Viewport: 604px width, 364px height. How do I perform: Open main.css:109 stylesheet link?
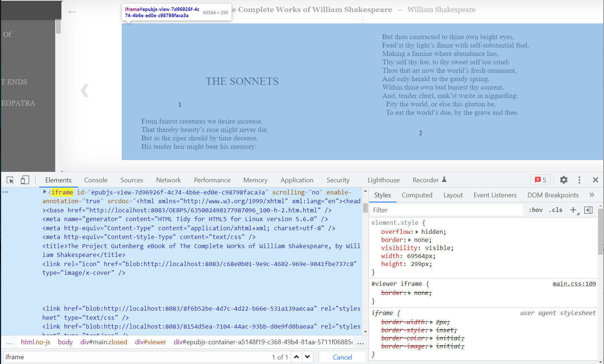coord(574,284)
